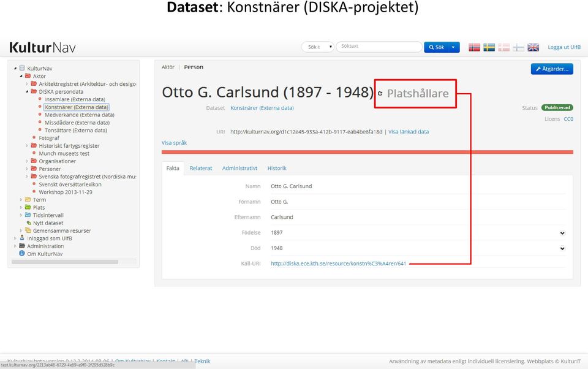Expand the Arkitektregistret tree node
This screenshot has width=588, height=369.
click(x=27, y=84)
